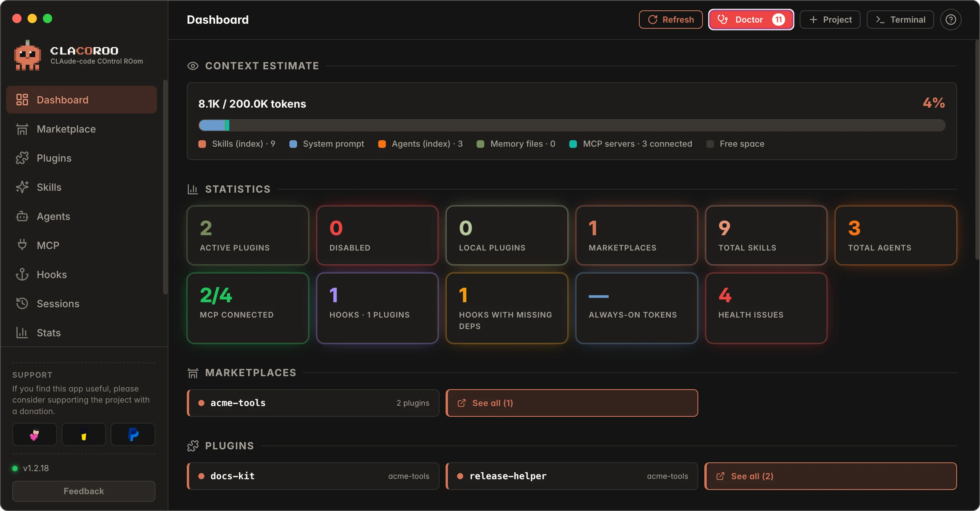Select the Hooks with Missing Deps card
The height and width of the screenshot is (511, 980).
(x=507, y=308)
